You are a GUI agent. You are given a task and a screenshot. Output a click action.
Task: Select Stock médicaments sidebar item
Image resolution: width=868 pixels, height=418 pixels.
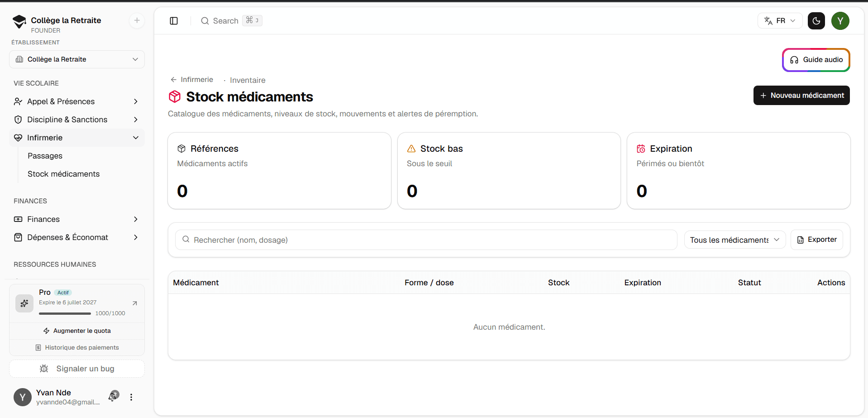point(63,174)
